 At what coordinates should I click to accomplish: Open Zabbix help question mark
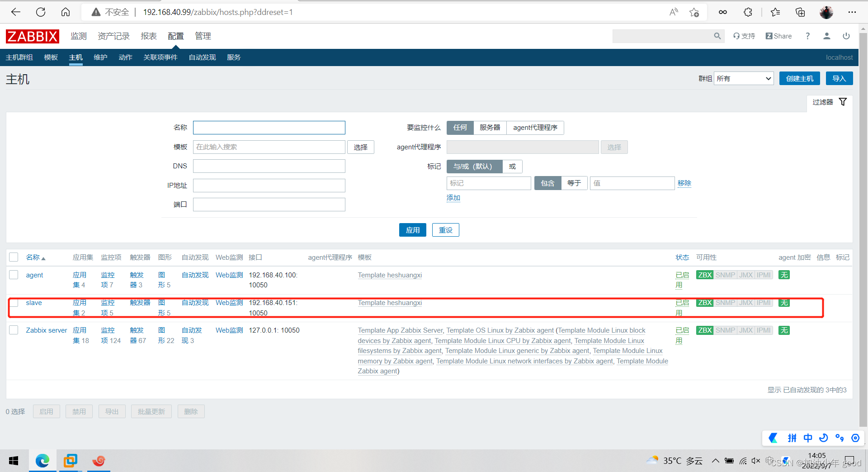807,36
